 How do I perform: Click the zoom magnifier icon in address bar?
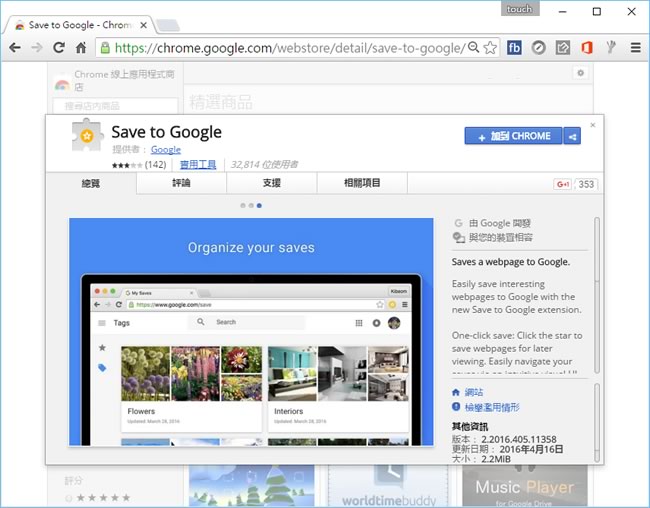(473, 48)
